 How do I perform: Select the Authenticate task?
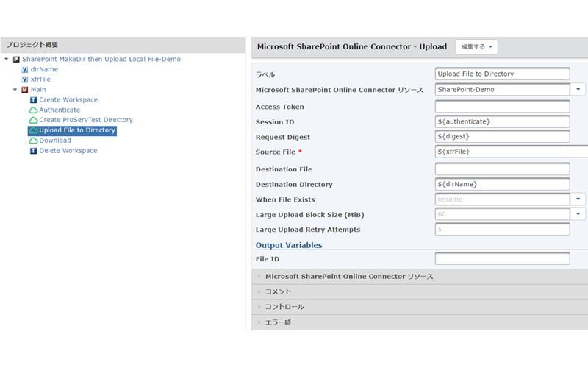(60, 110)
